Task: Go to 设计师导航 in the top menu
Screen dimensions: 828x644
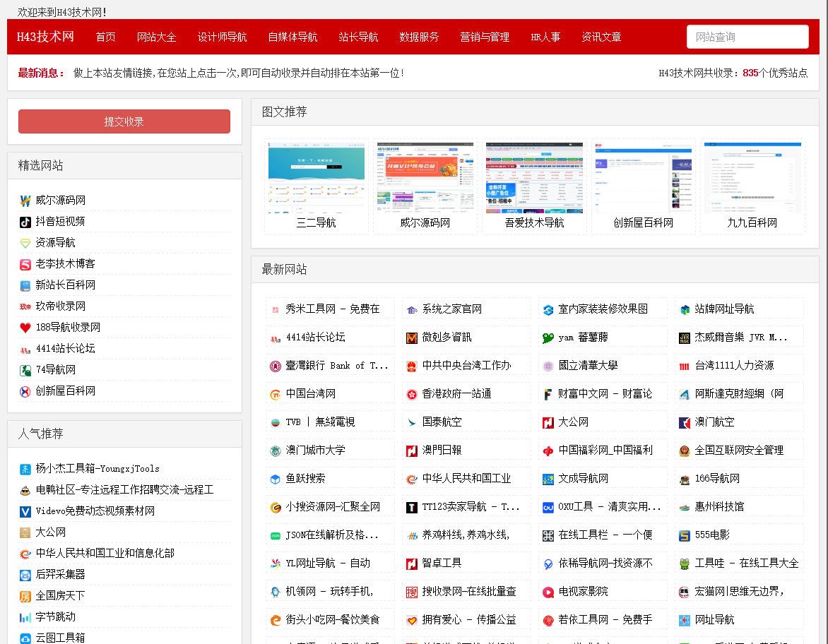Action: click(223, 37)
